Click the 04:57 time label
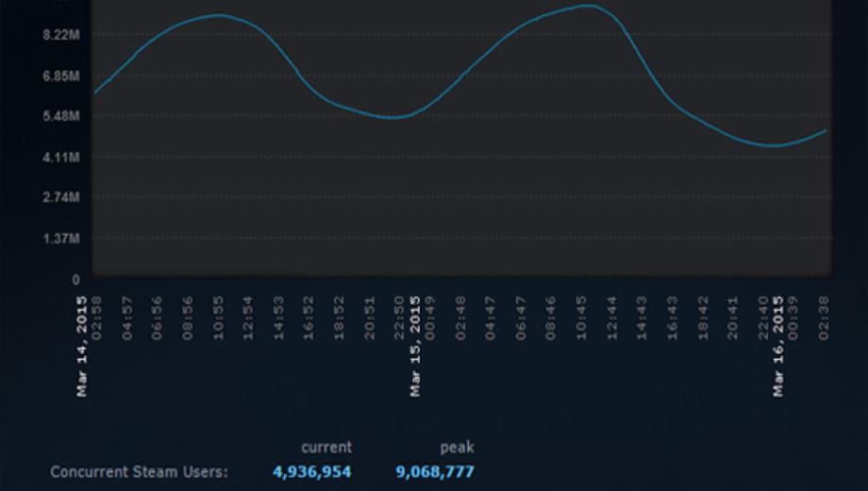Screen dimensions: 868x491 (126, 318)
